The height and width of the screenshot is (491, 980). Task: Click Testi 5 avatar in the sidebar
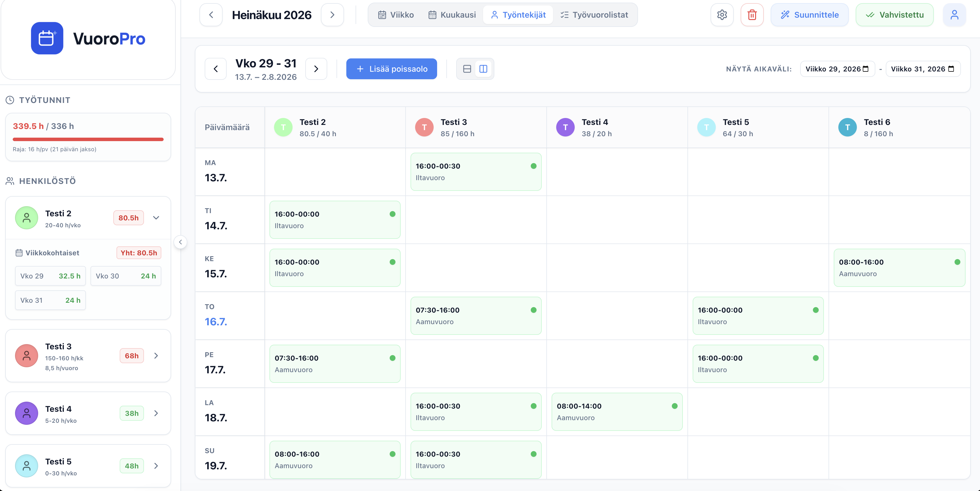(x=27, y=466)
